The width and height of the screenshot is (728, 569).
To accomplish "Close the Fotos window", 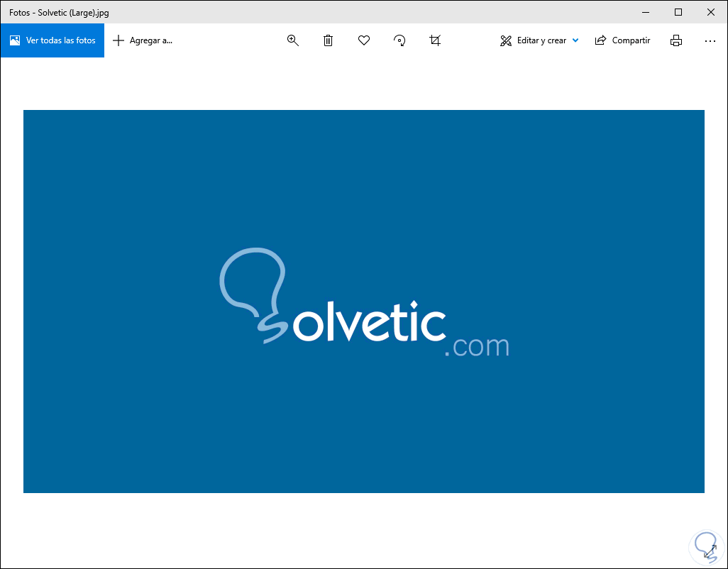I will [x=711, y=12].
